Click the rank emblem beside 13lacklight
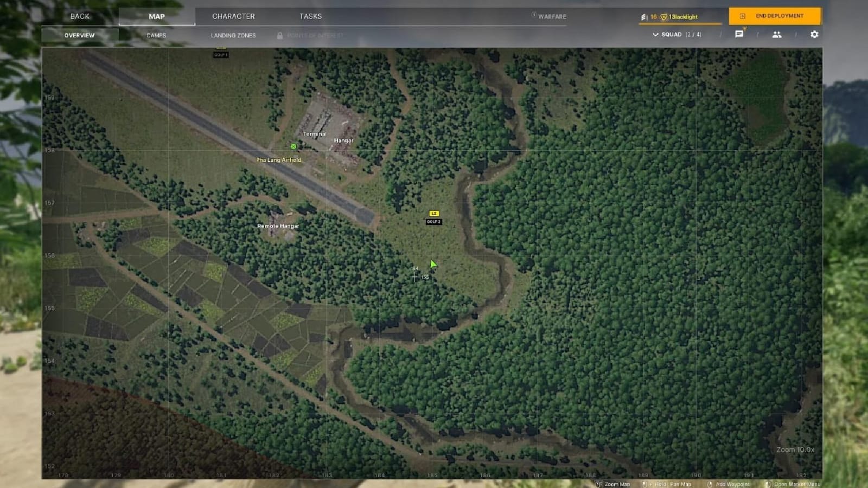868x488 pixels. coord(663,17)
